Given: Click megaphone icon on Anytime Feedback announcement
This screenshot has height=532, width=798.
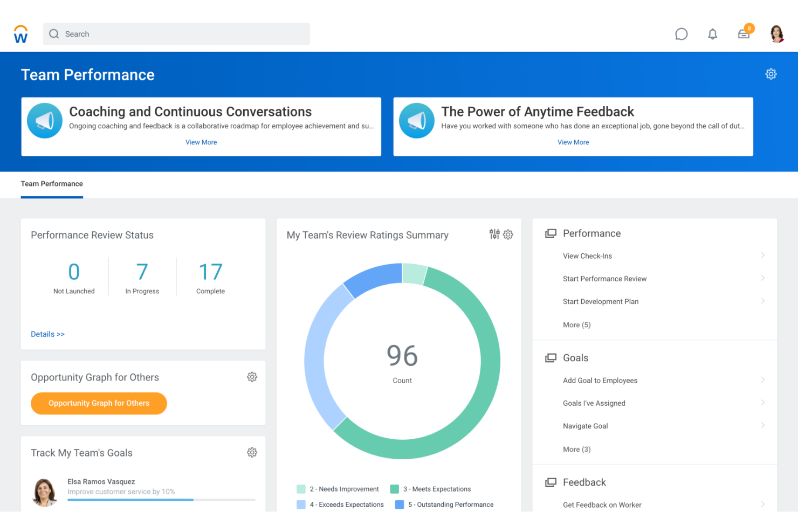Looking at the screenshot, I should [x=417, y=121].
